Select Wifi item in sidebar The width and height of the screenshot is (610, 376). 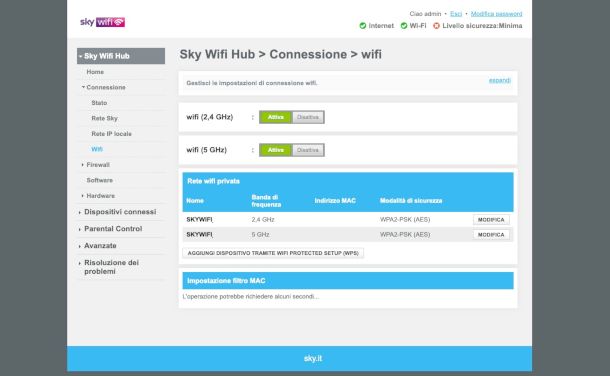[97, 149]
